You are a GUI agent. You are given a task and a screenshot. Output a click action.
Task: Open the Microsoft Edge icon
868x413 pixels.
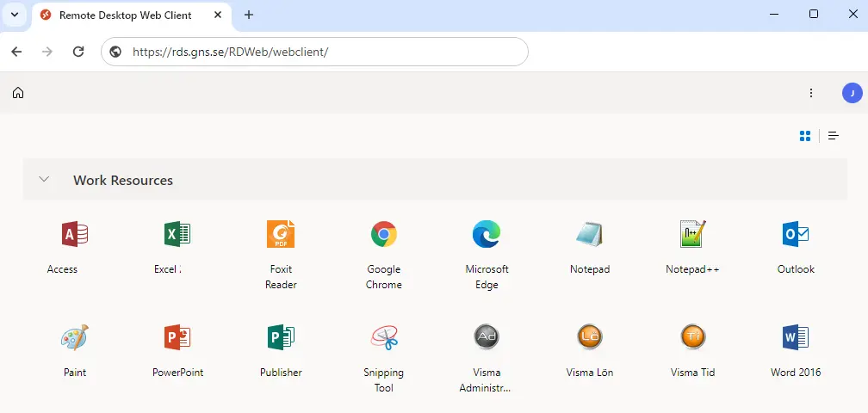click(x=487, y=234)
